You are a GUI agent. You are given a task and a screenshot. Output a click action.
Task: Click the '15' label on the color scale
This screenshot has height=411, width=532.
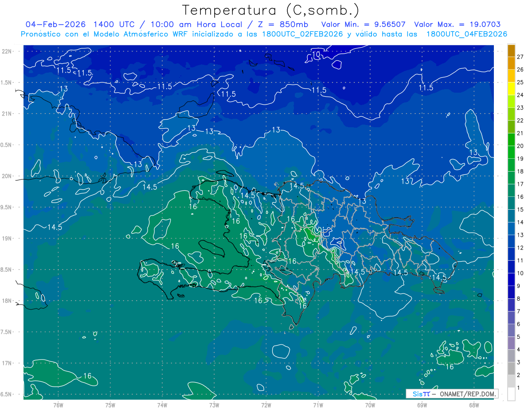[x=520, y=209]
